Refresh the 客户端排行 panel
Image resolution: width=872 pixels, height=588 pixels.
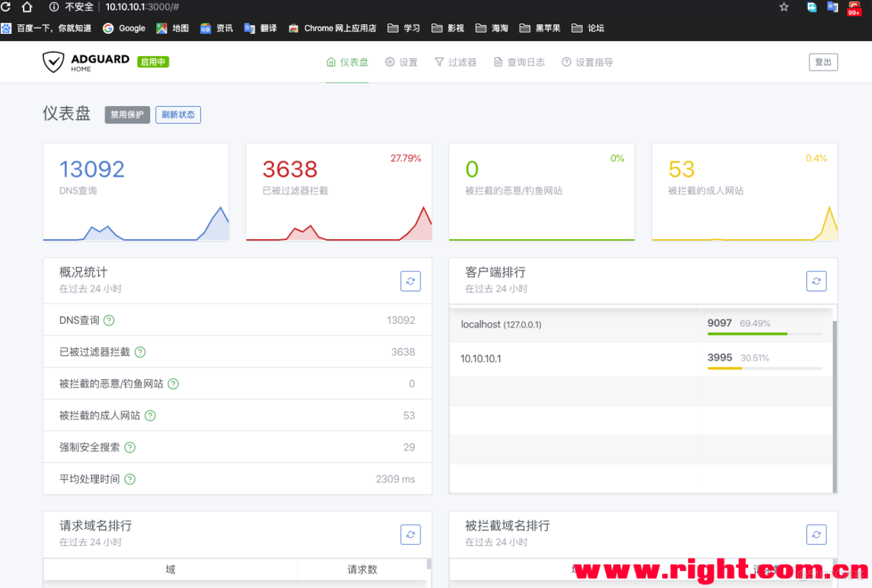(x=816, y=280)
